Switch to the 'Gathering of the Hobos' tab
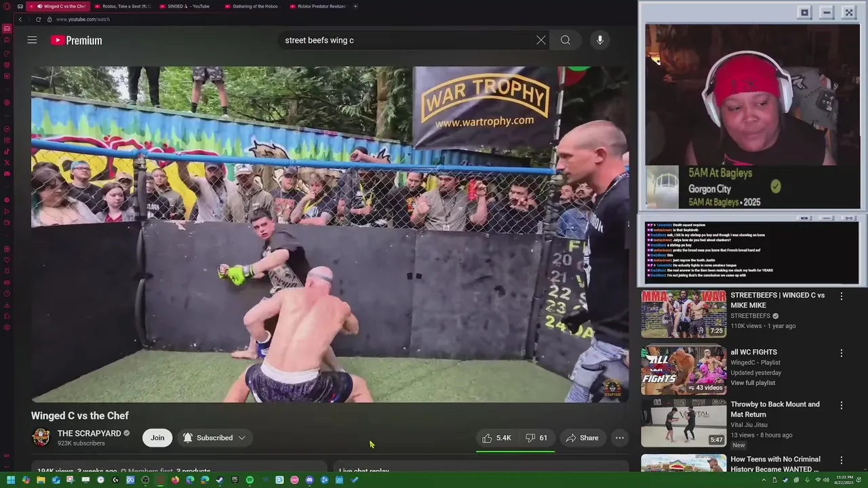 tap(251, 6)
